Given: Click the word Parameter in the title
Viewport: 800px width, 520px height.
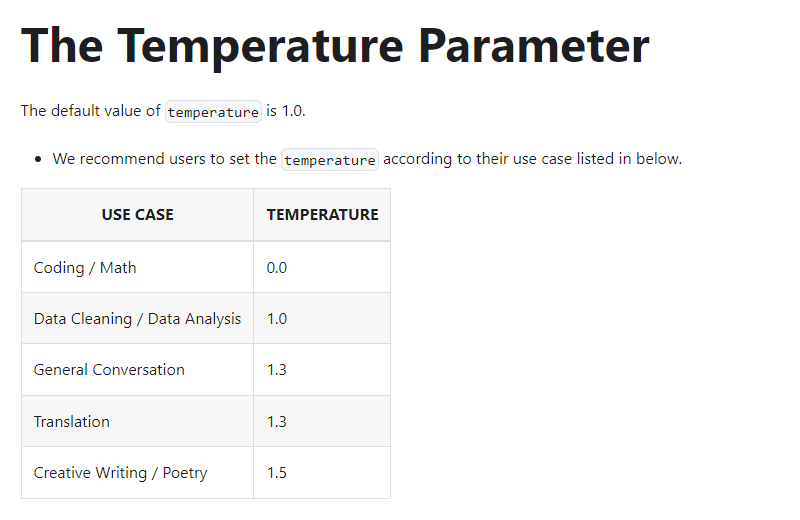Looking at the screenshot, I should click(534, 46).
